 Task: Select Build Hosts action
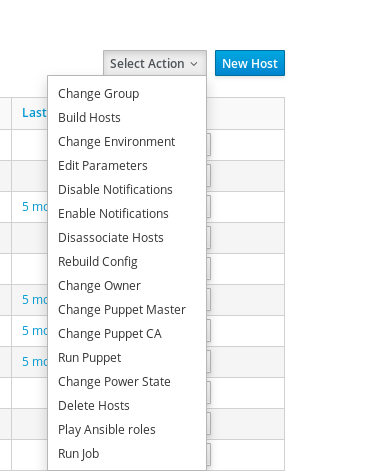(127, 118)
